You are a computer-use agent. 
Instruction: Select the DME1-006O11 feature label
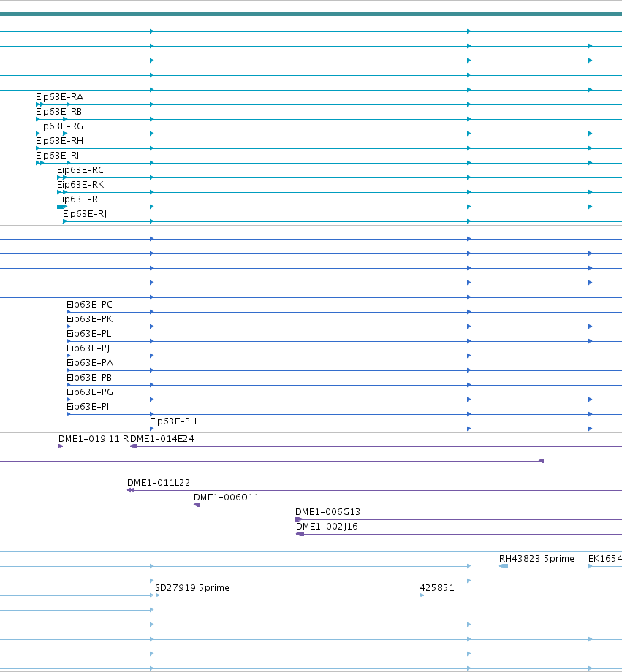(227, 497)
